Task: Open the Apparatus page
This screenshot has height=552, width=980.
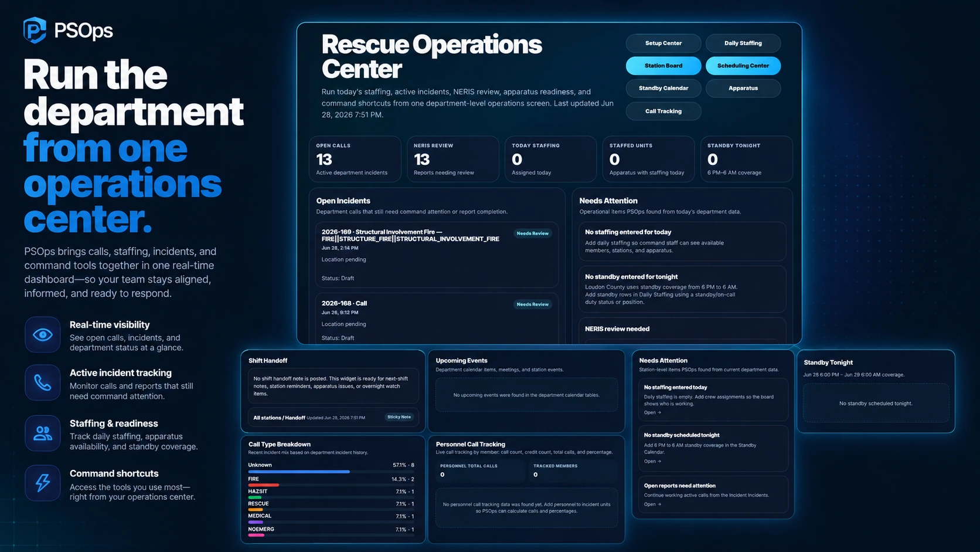Action: pos(743,88)
